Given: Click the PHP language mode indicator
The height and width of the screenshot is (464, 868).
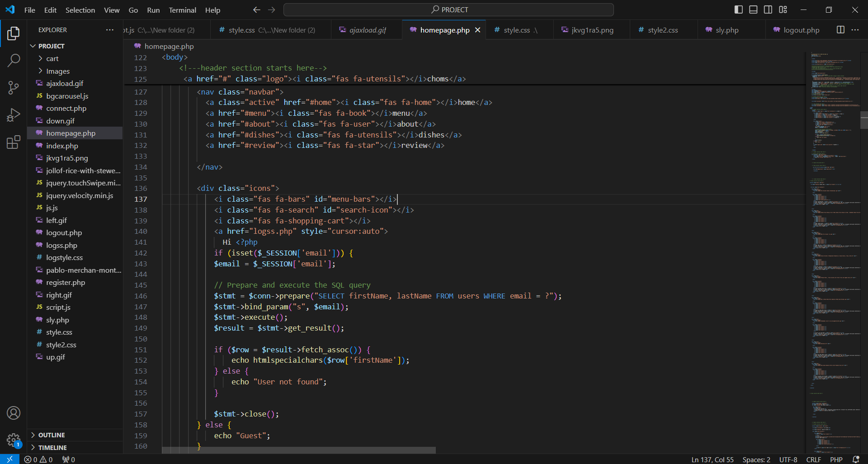Looking at the screenshot, I should coord(836,459).
